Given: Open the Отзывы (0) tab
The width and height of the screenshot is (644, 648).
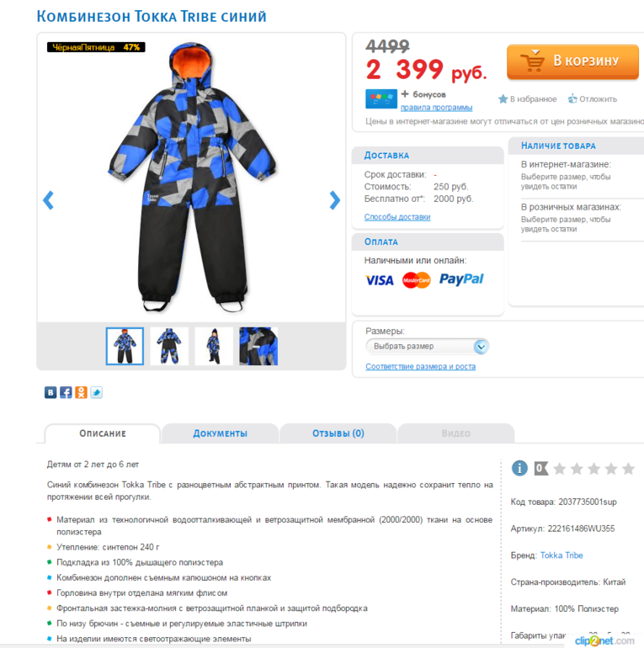Looking at the screenshot, I should (x=338, y=433).
